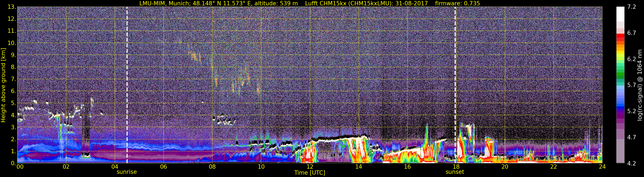The image size is (644, 177).
Task: Click the colorbar value 7.2
Action: (x=632, y=7)
